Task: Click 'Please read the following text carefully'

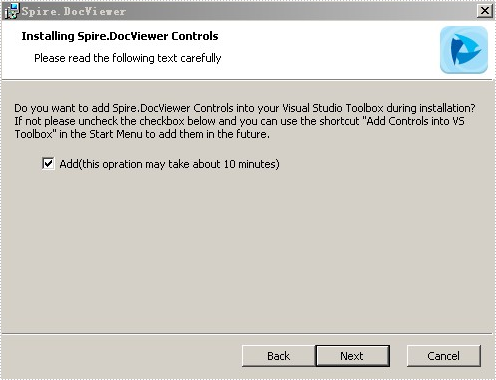Action: pos(128,58)
